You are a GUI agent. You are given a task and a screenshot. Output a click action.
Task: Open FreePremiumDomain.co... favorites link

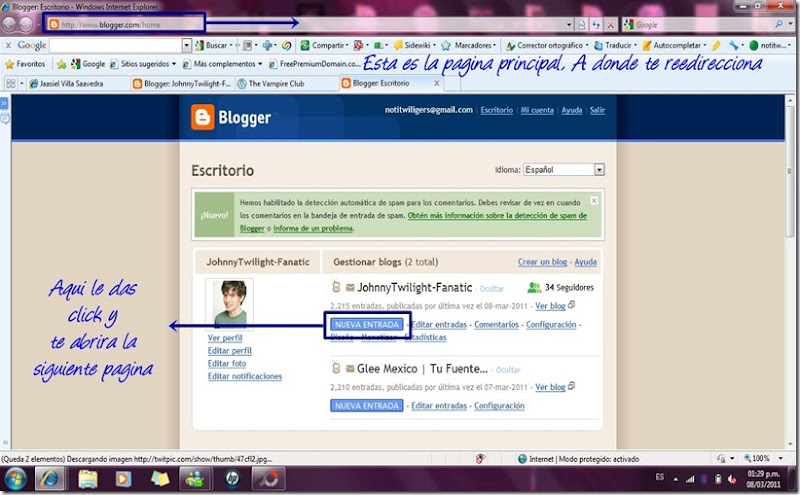coord(315,64)
